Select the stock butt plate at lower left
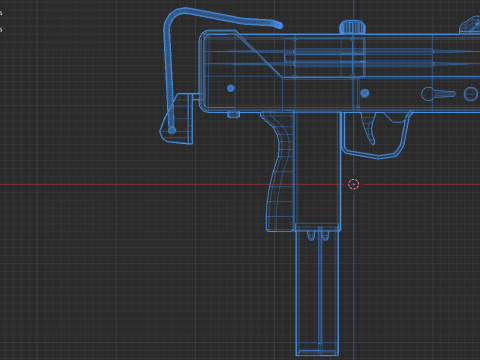 click(177, 119)
